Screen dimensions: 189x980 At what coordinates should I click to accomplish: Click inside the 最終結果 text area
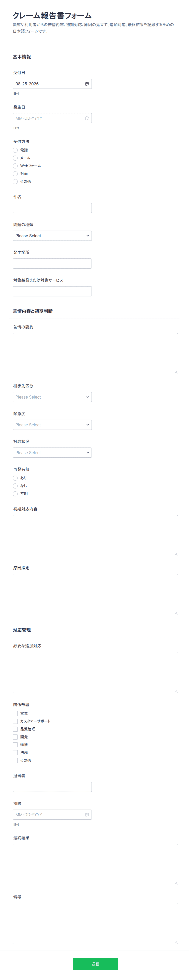coord(95,864)
